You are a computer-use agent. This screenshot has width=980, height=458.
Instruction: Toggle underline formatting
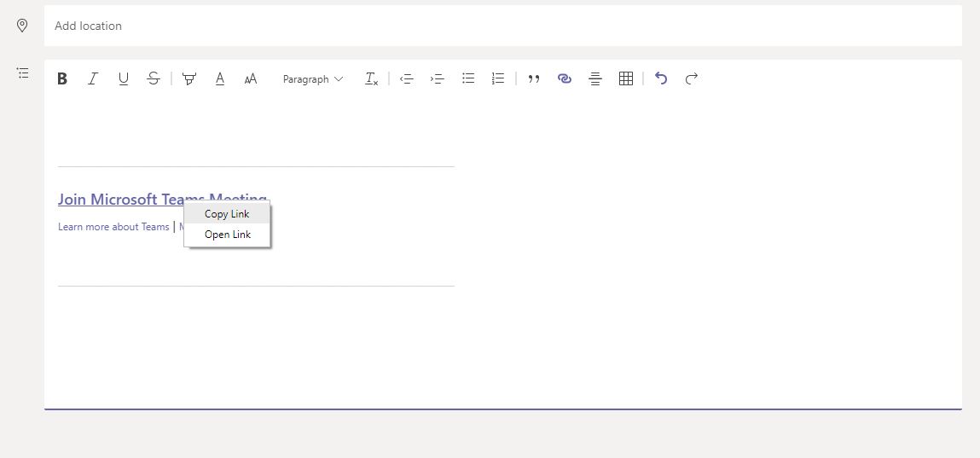coord(124,78)
